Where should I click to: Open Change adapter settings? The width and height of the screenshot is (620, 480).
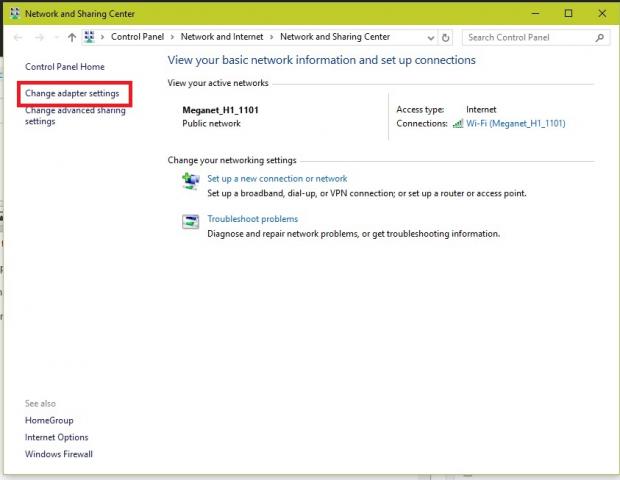click(72, 93)
